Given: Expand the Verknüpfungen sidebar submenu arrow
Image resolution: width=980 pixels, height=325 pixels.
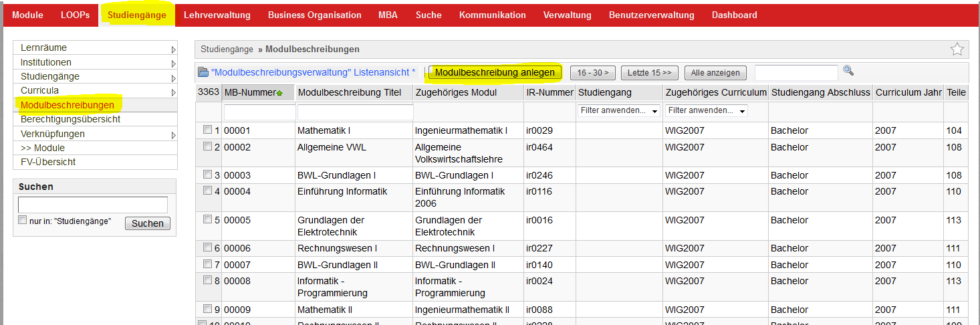Looking at the screenshot, I should point(173,135).
